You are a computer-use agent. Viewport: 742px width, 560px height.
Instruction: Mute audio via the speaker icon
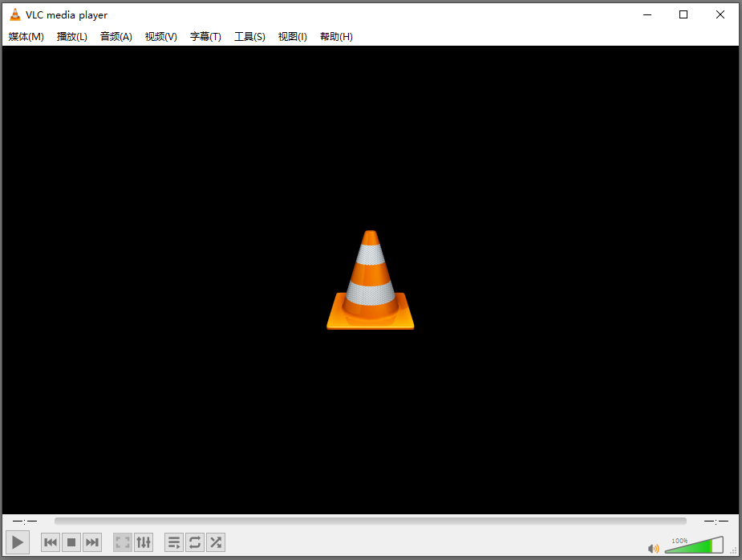pos(654,548)
